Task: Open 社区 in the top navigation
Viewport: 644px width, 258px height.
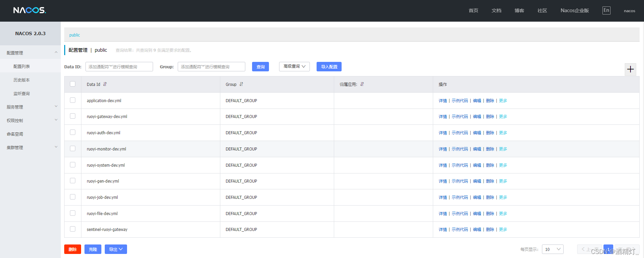Action: click(x=542, y=10)
